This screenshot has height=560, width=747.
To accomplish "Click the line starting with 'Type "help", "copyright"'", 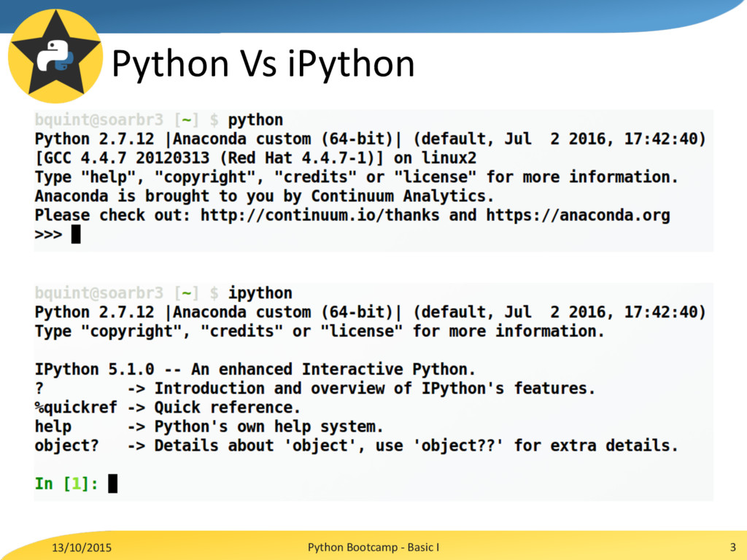I will coord(356,177).
